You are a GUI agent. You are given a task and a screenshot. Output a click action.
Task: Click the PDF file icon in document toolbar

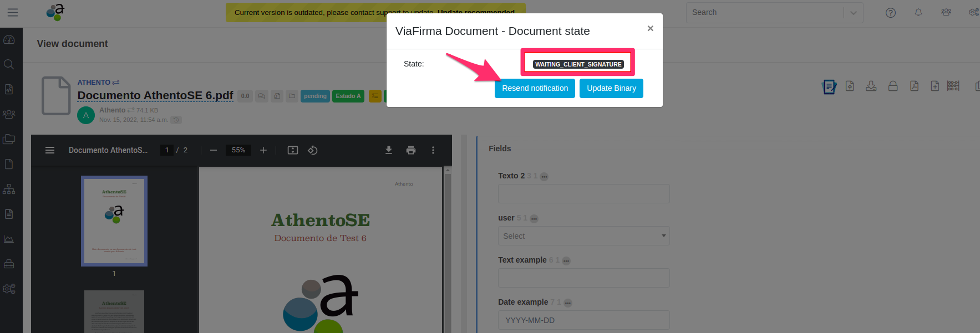[x=914, y=86]
